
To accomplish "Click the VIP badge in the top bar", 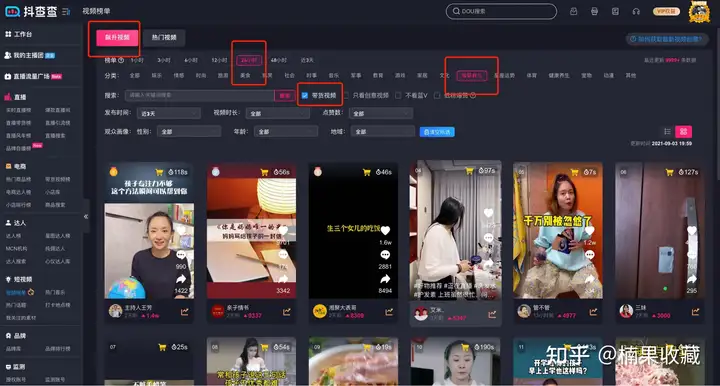I will pos(666,11).
